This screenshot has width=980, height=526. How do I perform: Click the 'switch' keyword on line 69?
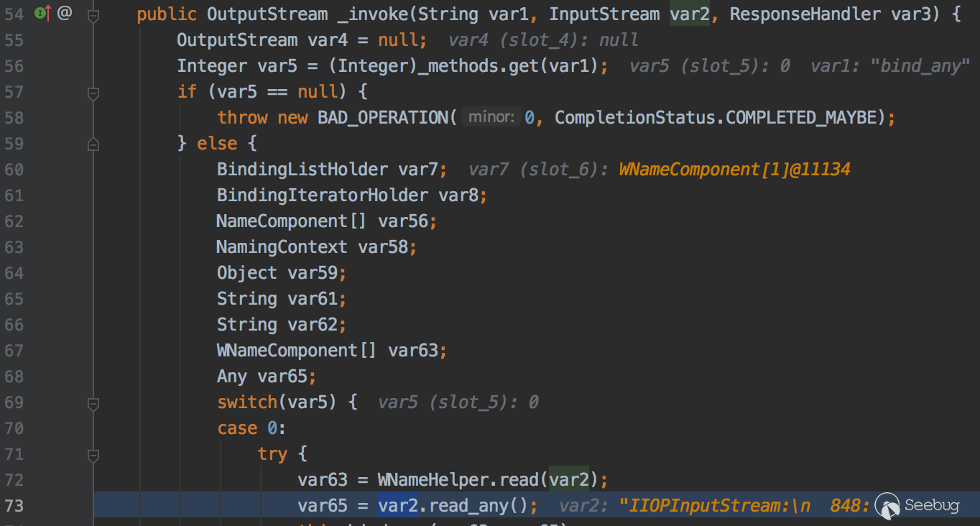[x=248, y=402]
